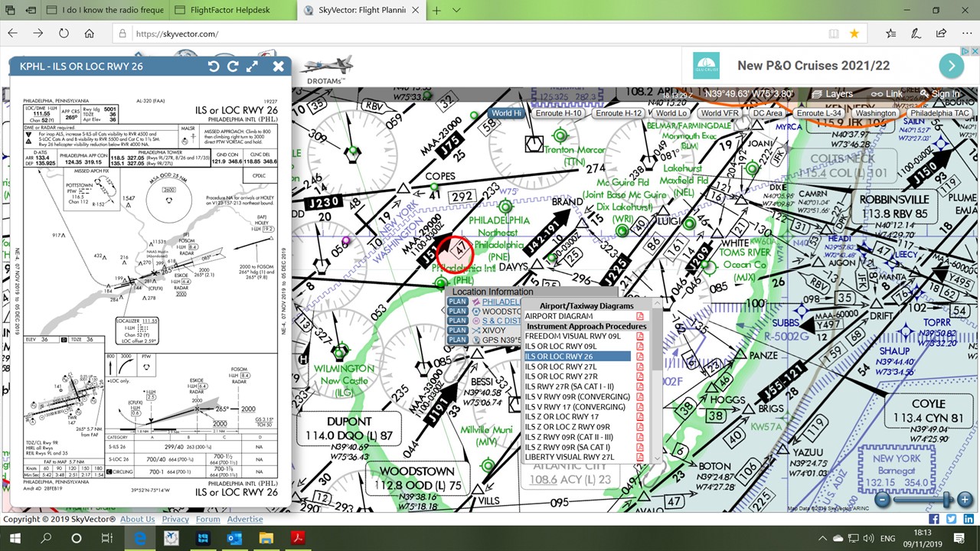Open PDF icon for ILS RWY 27R SA CAT

640,386
